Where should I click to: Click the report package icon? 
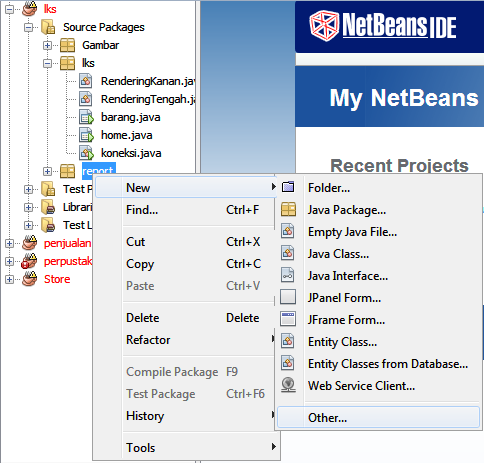click(67, 171)
